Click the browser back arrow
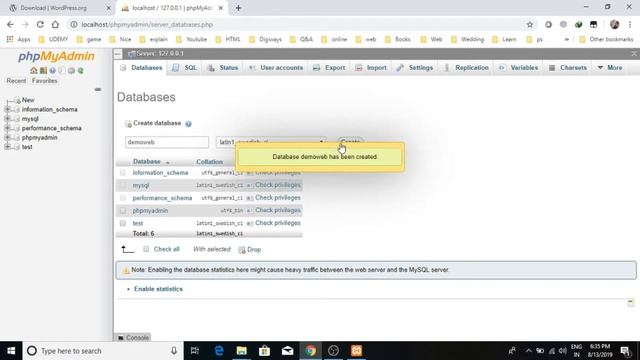This screenshot has height=360, width=640. pos(10,24)
